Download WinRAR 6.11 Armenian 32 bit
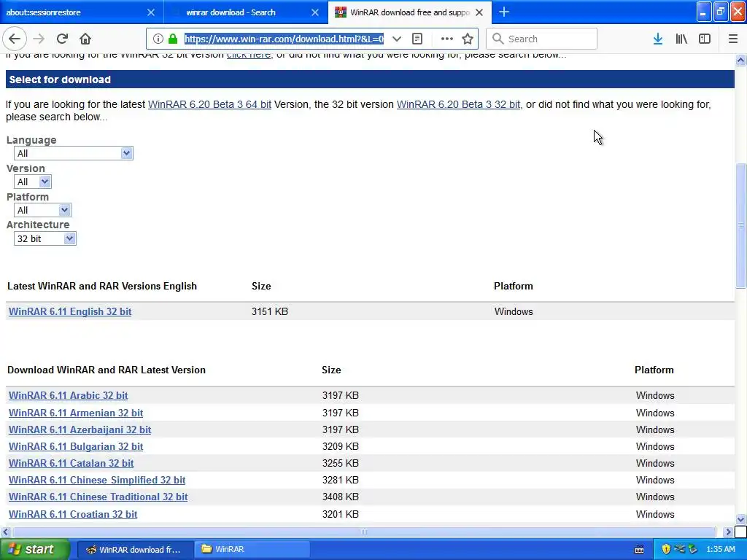Viewport: 747px width, 560px height. (76, 413)
